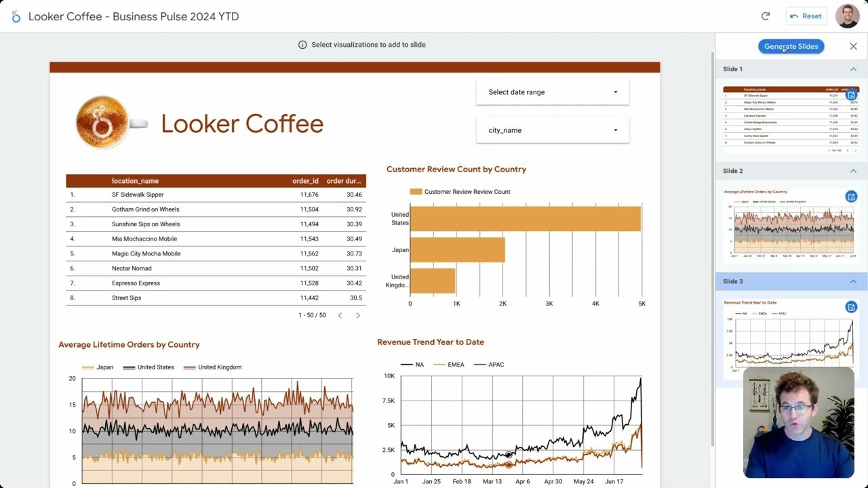Click the Gotham Grind on Wheels row
The height and width of the screenshot is (488, 868).
tap(216, 209)
